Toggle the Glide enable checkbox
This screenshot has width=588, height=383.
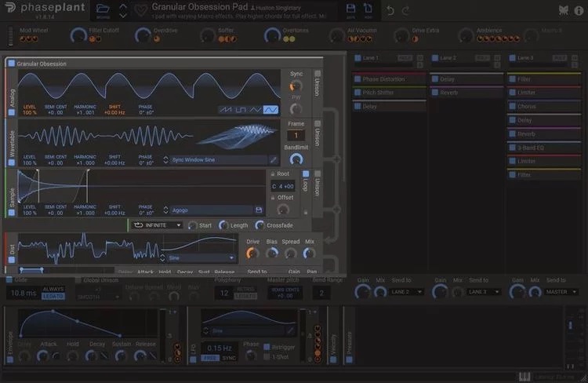point(9,279)
